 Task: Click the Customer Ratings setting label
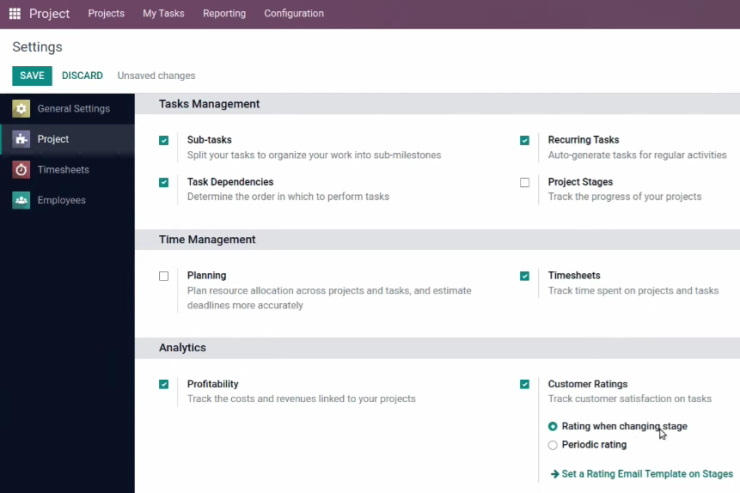[588, 384]
